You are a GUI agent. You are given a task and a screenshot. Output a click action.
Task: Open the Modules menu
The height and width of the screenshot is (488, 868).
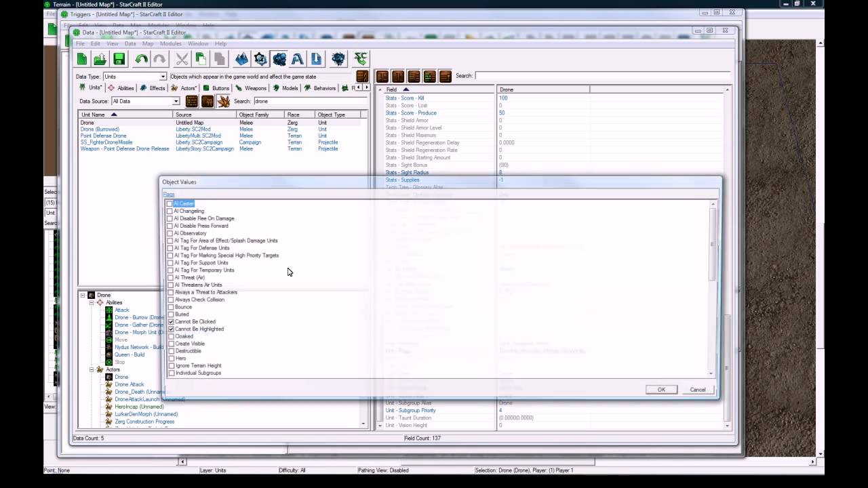click(170, 44)
